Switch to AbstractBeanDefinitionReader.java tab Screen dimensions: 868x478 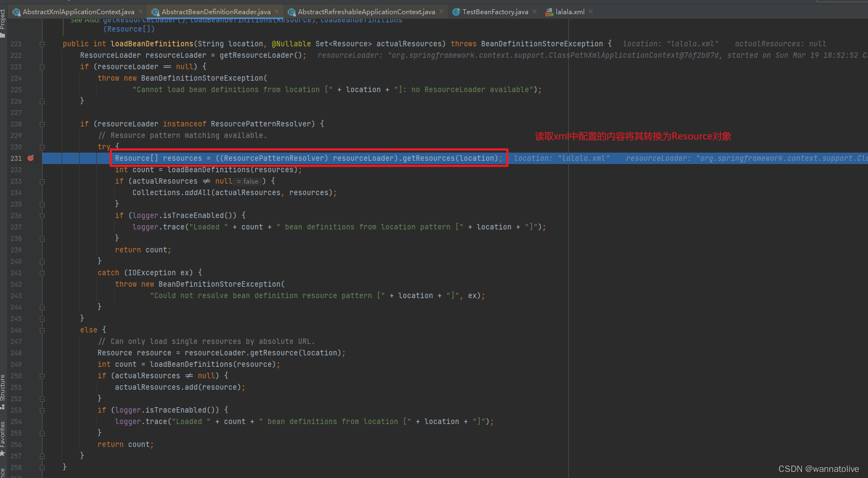tap(216, 11)
